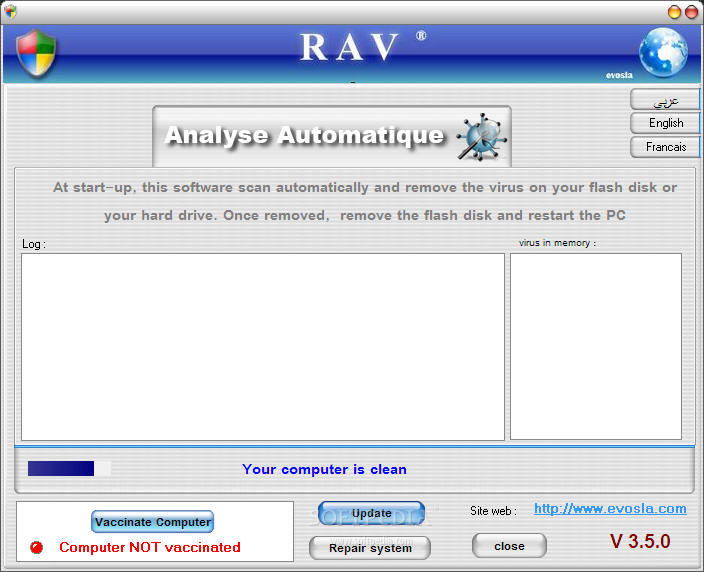Click the 'virus in memory :' label
The image size is (704, 572).
(x=558, y=243)
